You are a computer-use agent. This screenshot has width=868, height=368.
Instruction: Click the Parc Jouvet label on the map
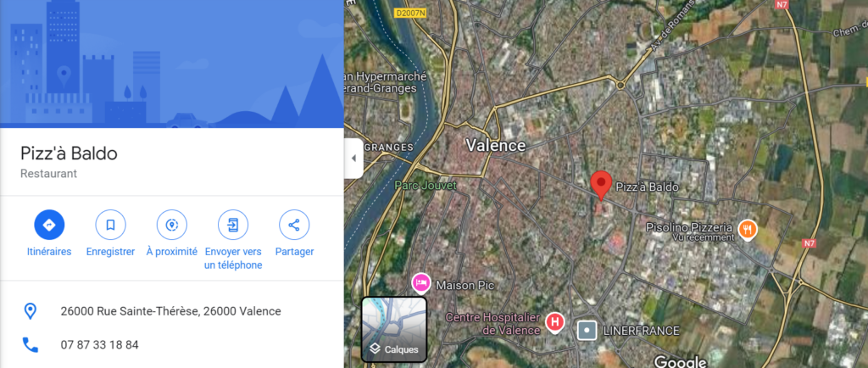[426, 186]
